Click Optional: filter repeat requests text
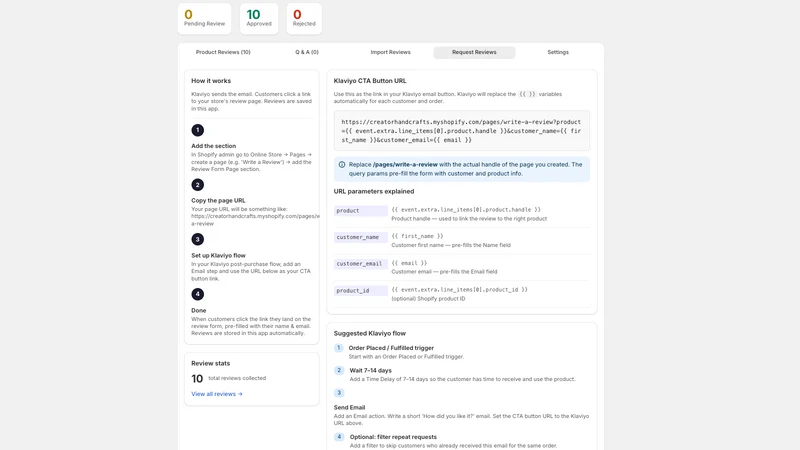The width and height of the screenshot is (800, 450). pyautogui.click(x=393, y=437)
